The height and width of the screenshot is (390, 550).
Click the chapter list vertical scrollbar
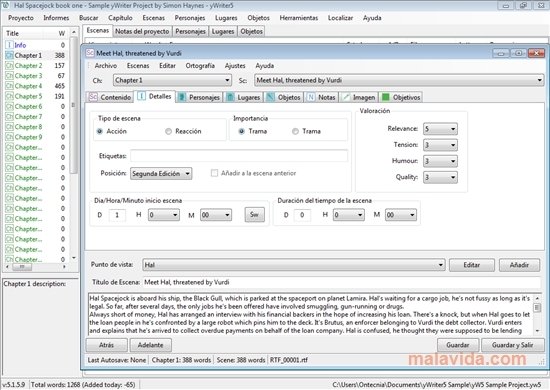tap(74, 145)
